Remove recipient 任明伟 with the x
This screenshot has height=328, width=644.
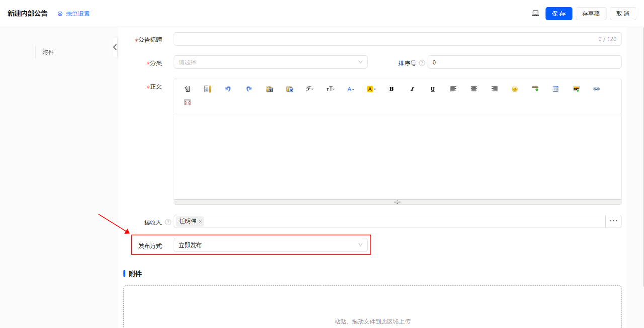pyautogui.click(x=200, y=221)
